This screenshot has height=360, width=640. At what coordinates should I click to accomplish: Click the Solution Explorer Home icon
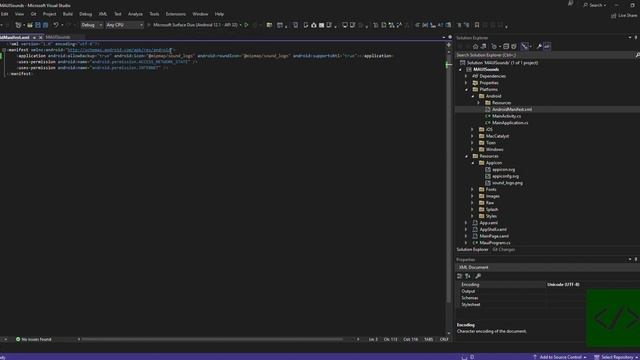(475, 47)
